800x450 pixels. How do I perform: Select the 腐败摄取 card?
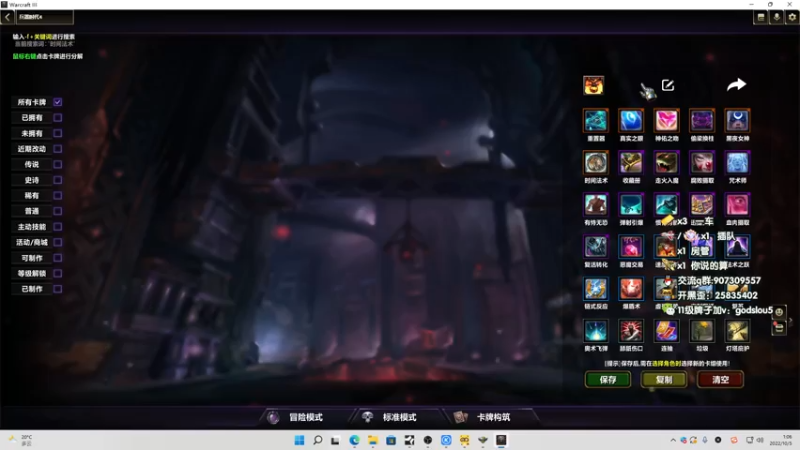702,163
